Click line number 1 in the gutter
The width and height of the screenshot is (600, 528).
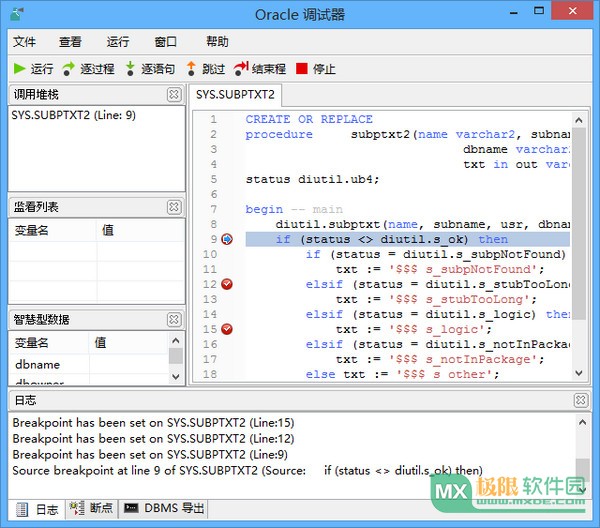coord(214,119)
